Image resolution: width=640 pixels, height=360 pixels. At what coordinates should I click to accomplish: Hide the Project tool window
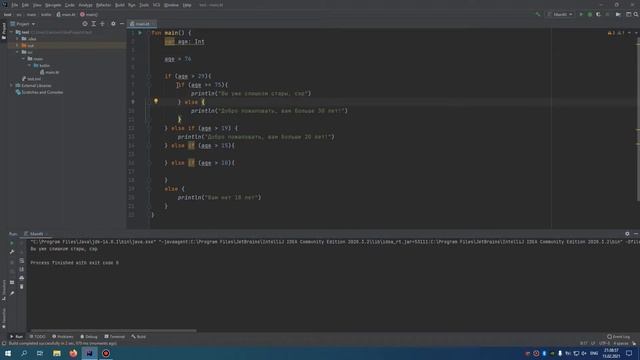pyautogui.click(x=122, y=24)
